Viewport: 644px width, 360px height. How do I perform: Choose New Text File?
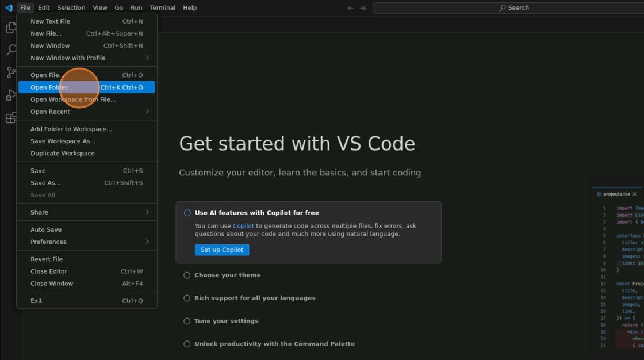tap(87, 21)
